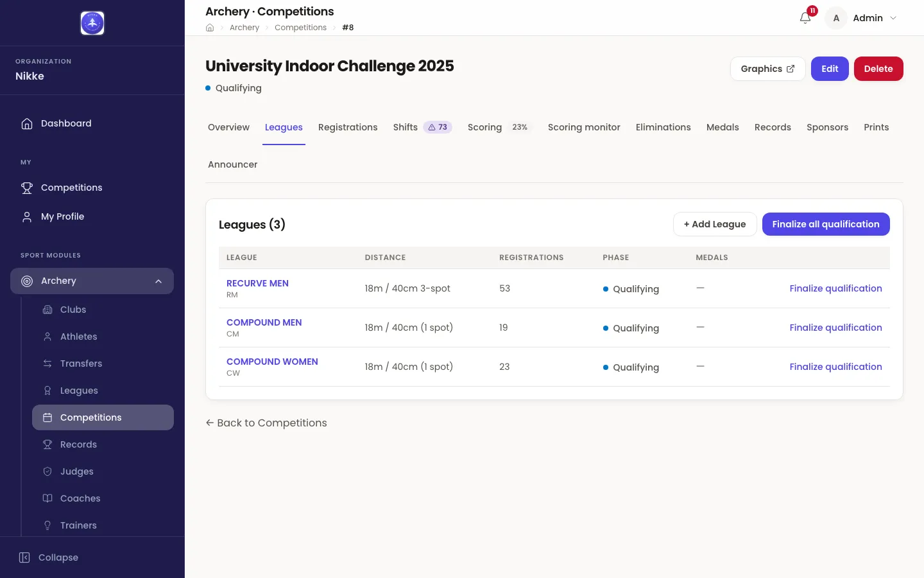The image size is (924, 578).
Task: Open the Scoring monitor tab
Action: click(584, 127)
